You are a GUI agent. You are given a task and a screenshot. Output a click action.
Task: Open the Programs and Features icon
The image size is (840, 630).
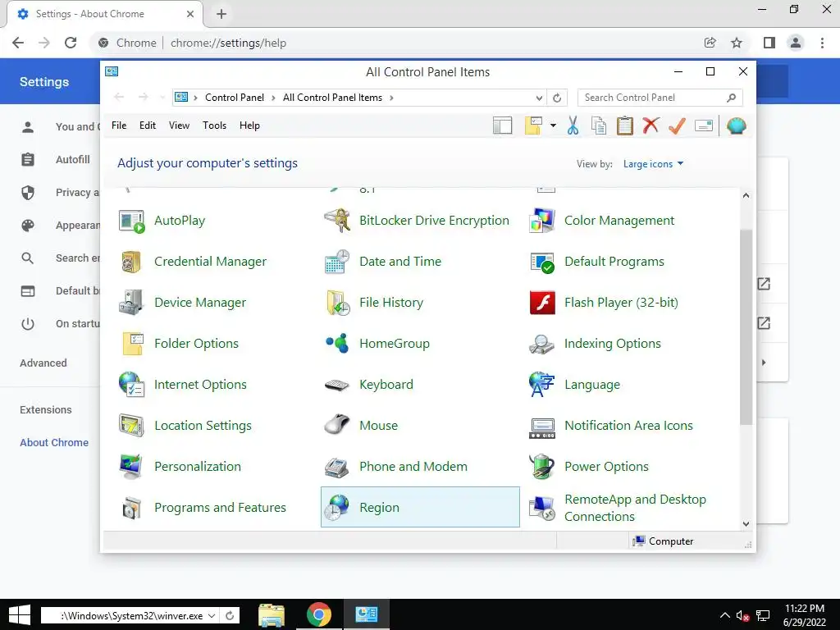click(132, 508)
